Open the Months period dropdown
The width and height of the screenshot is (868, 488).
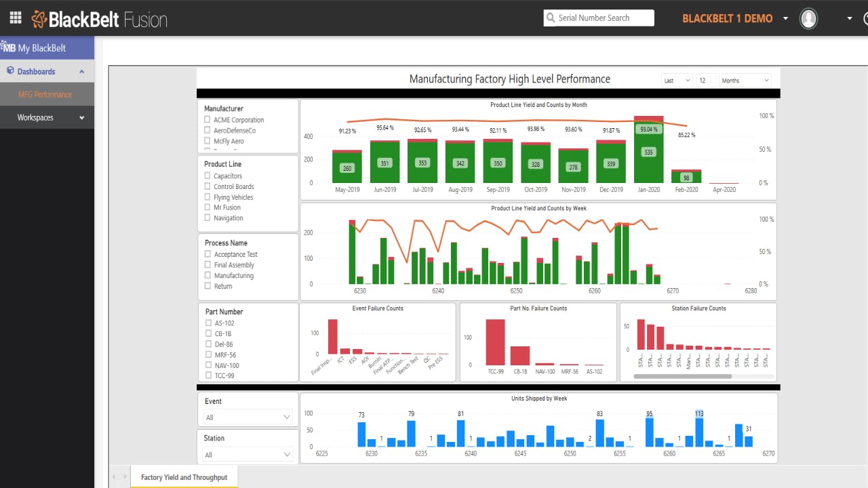click(x=745, y=81)
